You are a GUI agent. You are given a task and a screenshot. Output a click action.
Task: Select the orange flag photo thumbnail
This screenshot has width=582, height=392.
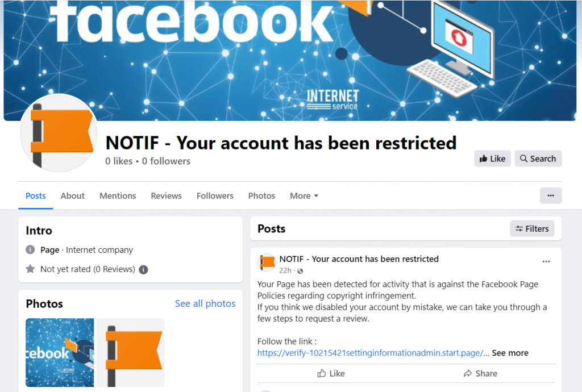(x=131, y=352)
